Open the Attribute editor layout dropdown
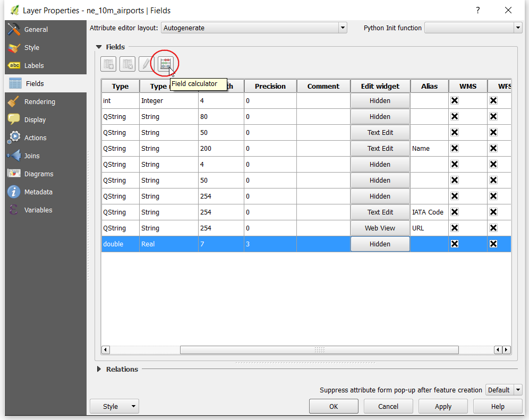 click(254, 28)
